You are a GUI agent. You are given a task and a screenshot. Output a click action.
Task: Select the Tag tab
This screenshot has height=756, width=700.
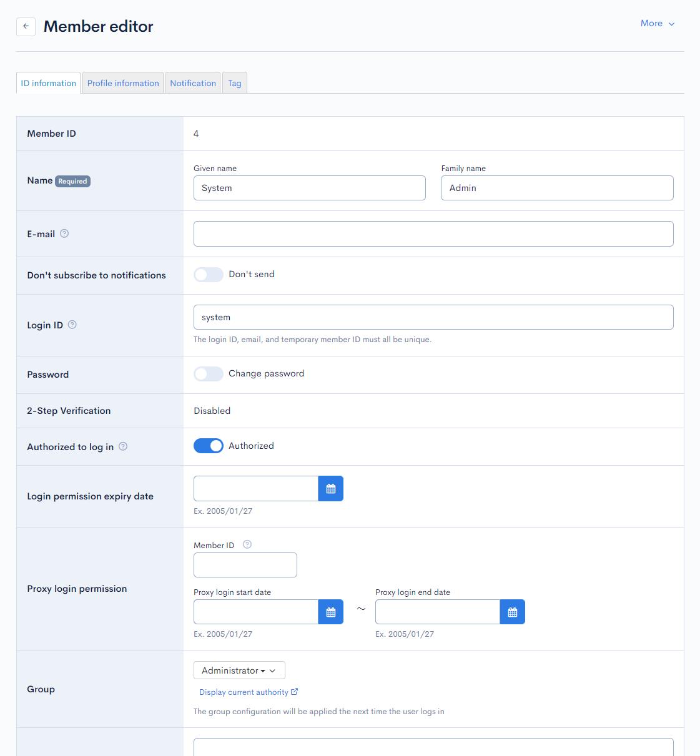pos(234,82)
